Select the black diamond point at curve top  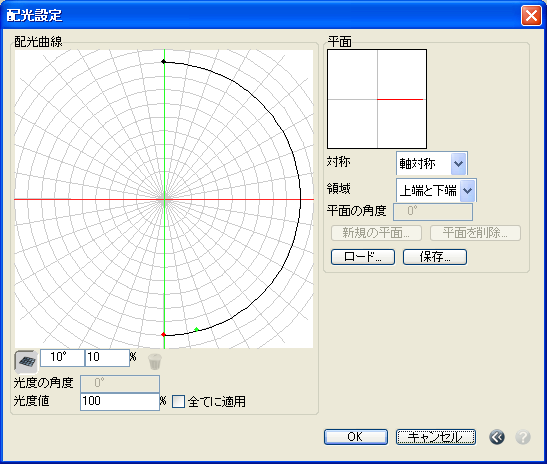[x=164, y=62]
